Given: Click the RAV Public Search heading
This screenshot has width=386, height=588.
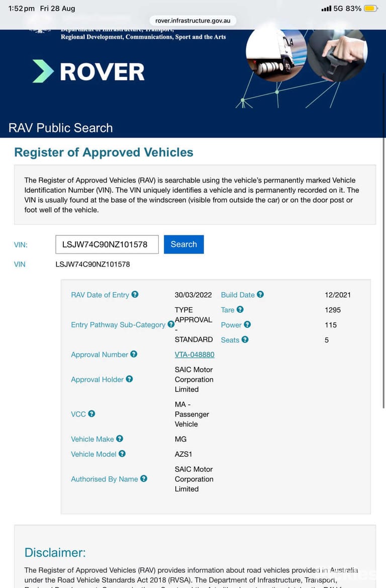Looking at the screenshot, I should point(60,127).
